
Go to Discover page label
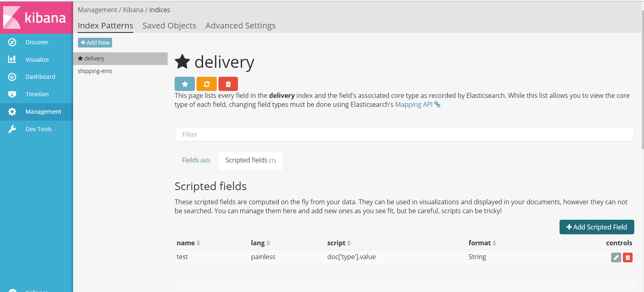(x=37, y=42)
